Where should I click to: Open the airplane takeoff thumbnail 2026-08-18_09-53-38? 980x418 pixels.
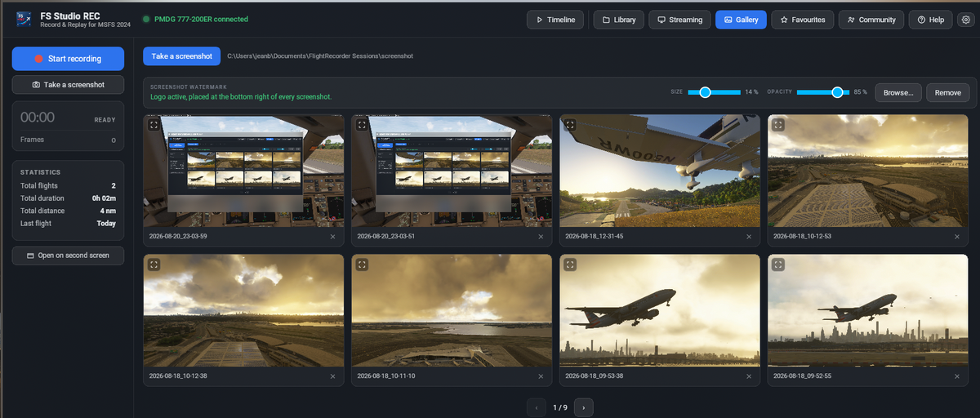click(x=660, y=310)
